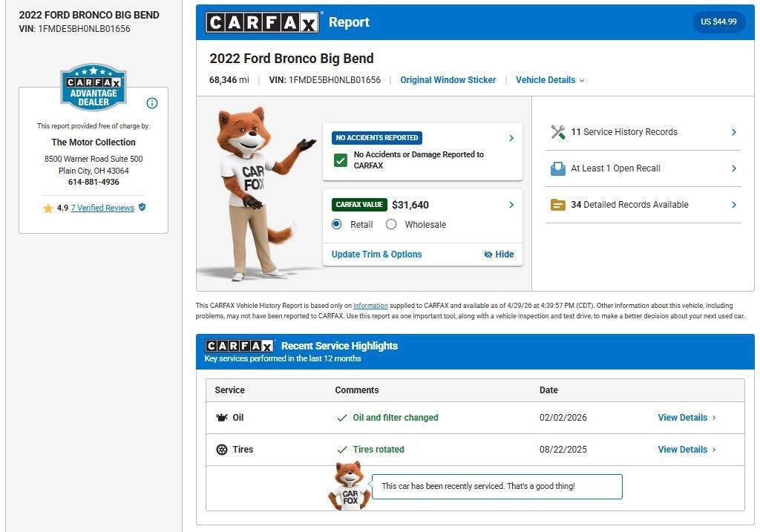The image size is (760, 532).
Task: Click the 34 Detailed Records Available text
Action: (629, 205)
